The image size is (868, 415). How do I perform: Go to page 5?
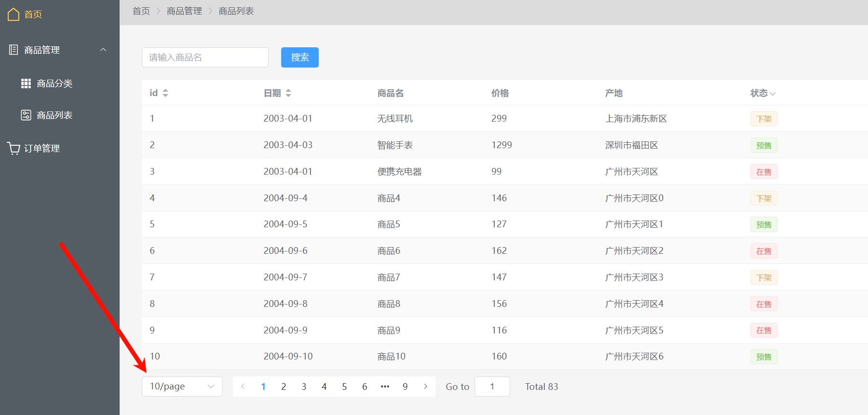(x=344, y=387)
